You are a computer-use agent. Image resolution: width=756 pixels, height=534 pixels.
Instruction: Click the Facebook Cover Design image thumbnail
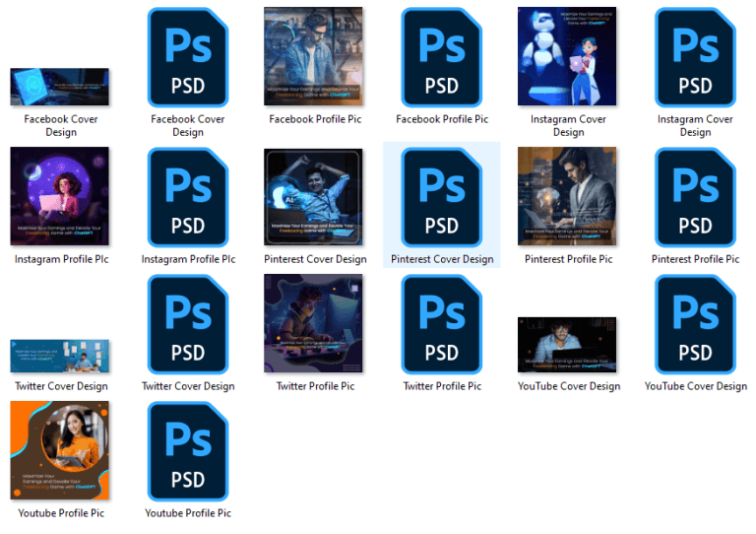pos(60,87)
